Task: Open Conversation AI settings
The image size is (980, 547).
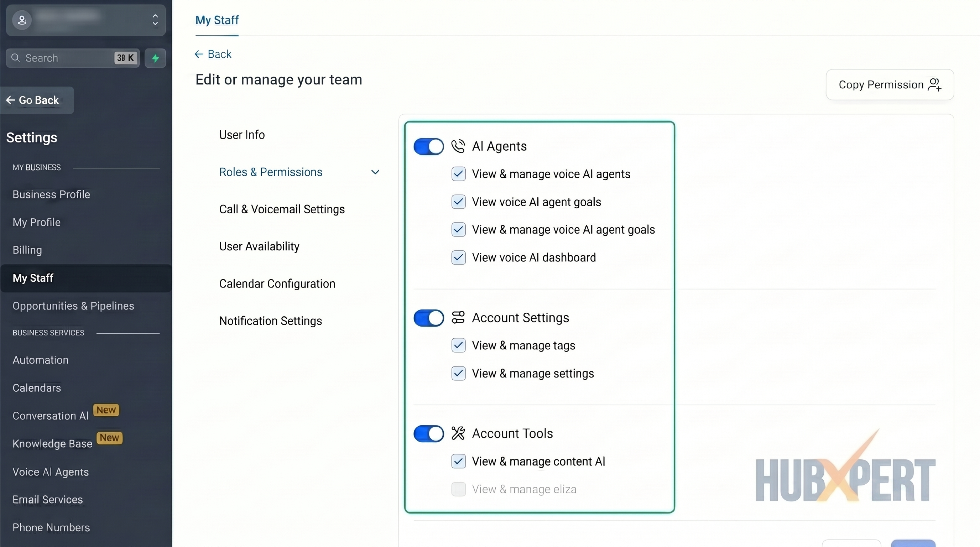Action: coord(51,416)
